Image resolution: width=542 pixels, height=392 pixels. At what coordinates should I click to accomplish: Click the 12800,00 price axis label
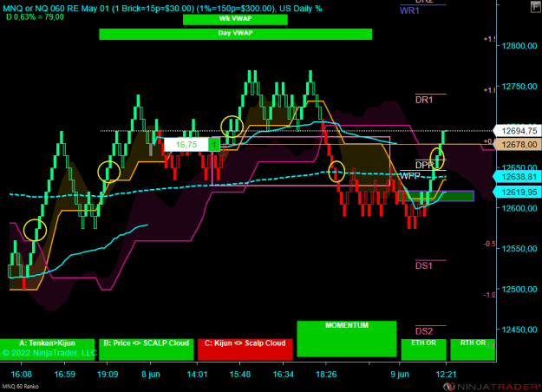coord(519,46)
